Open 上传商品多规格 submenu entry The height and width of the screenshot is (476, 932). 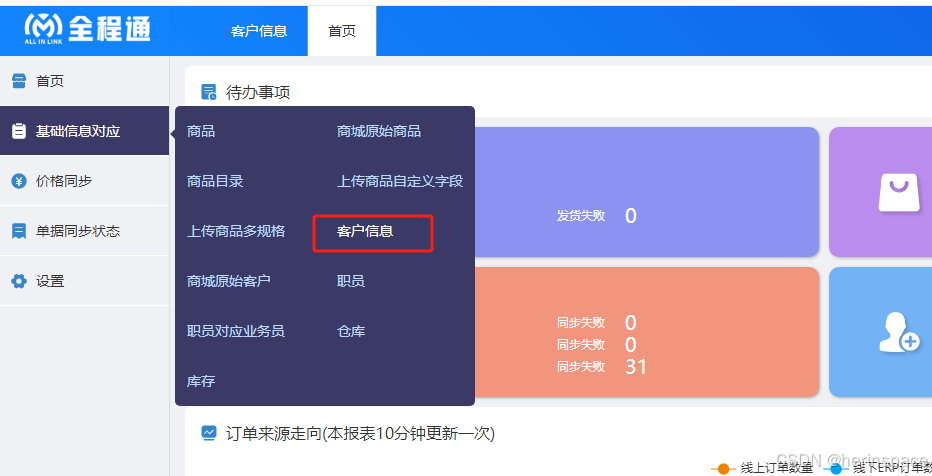coord(236,231)
